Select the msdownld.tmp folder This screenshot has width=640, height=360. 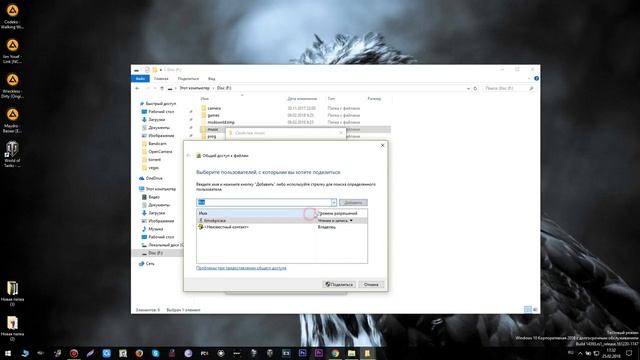pyautogui.click(x=221, y=122)
